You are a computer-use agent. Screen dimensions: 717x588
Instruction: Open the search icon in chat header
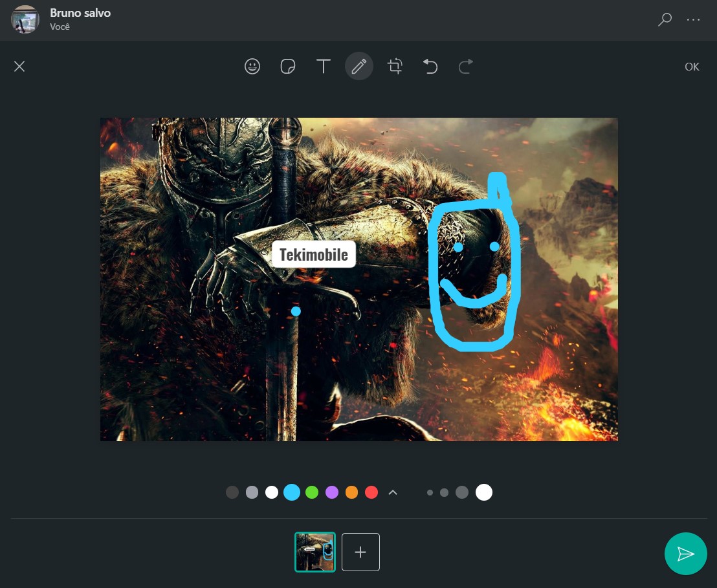click(x=665, y=19)
